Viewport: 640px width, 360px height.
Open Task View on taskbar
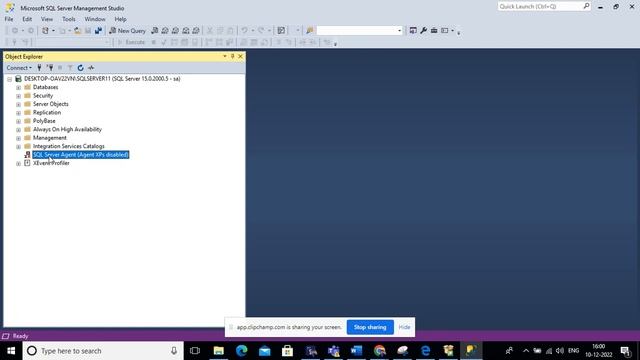195,351
